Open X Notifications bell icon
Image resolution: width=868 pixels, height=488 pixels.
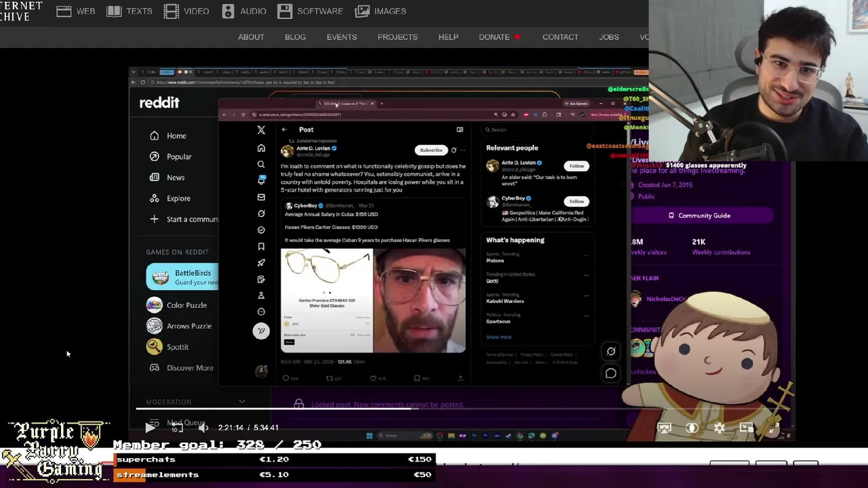click(x=261, y=180)
